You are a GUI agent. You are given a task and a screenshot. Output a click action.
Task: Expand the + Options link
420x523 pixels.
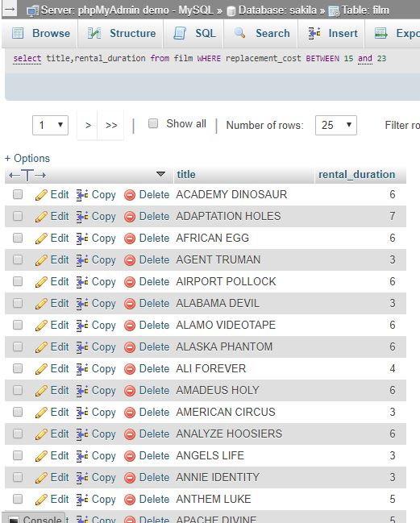27,159
